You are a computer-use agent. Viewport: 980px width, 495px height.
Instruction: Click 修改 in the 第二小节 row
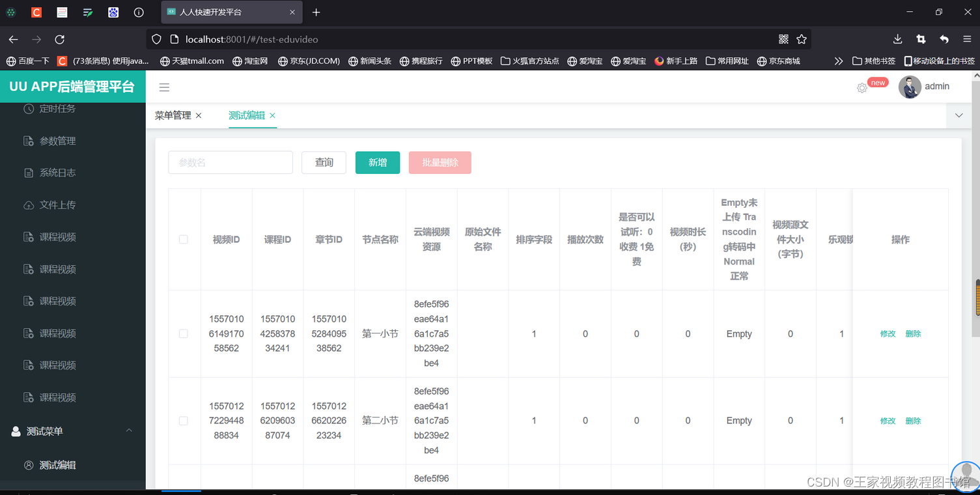pyautogui.click(x=888, y=421)
